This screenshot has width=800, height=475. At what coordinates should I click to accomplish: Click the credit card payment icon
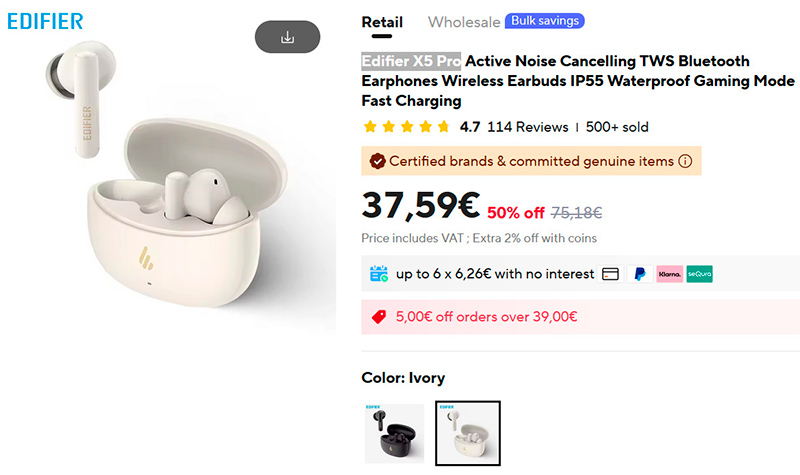[x=611, y=274]
